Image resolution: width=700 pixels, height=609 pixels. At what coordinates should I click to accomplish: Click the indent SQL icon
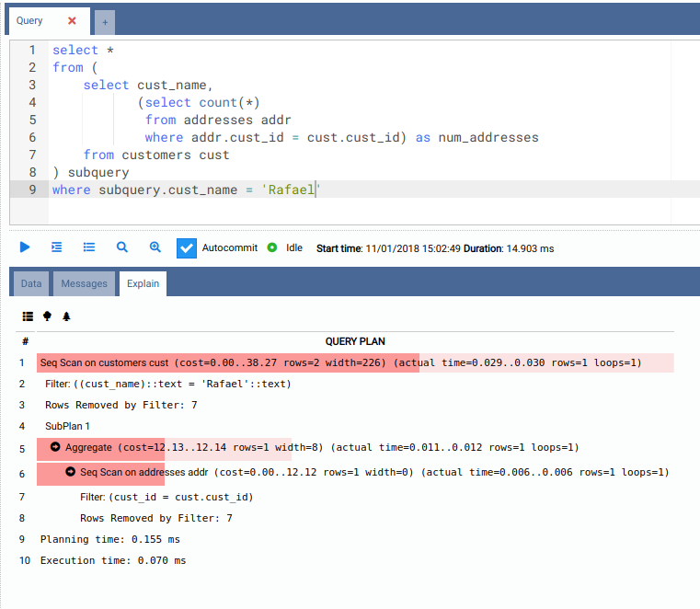(57, 247)
